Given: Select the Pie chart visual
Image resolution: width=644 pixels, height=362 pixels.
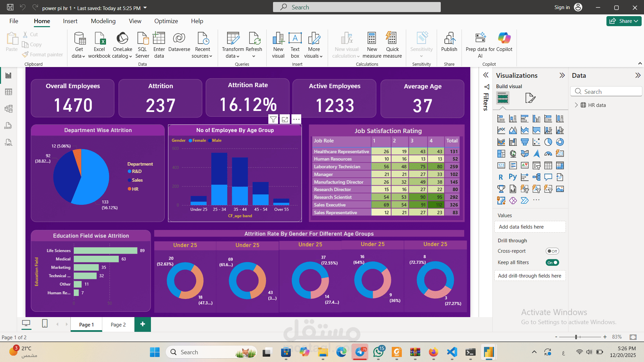Looking at the screenshot, I should click(x=548, y=142).
